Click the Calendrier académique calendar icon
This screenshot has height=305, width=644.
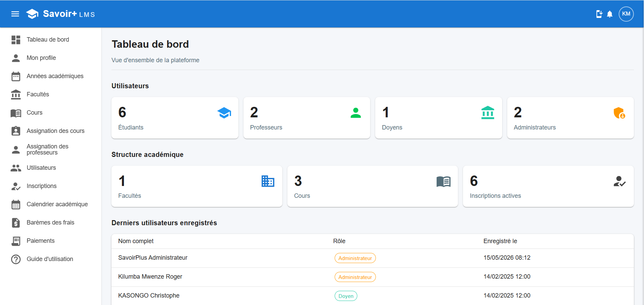coord(16,204)
